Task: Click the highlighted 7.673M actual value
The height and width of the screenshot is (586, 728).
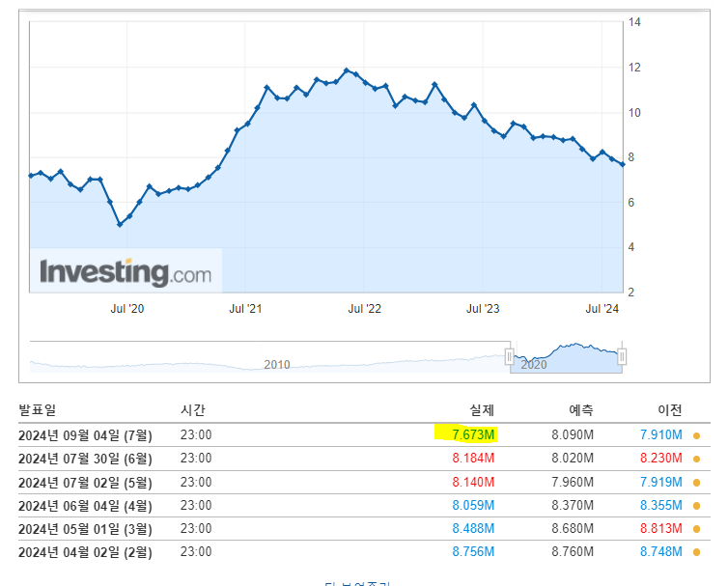Action: point(473,435)
